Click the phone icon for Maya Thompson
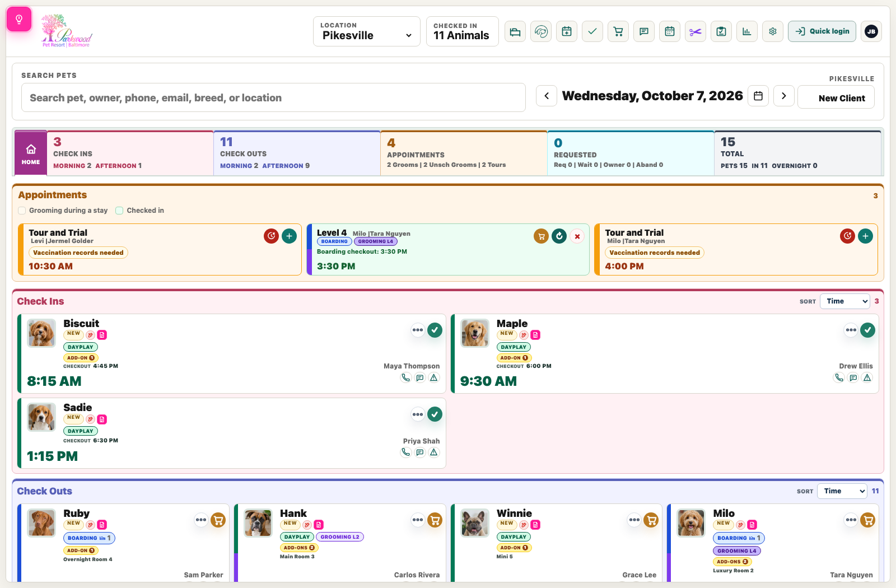This screenshot has height=588, width=896. pos(406,377)
